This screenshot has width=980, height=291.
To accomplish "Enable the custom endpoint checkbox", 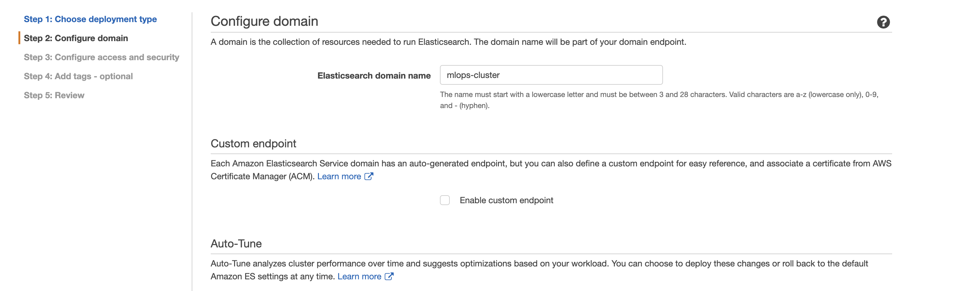I will [444, 200].
